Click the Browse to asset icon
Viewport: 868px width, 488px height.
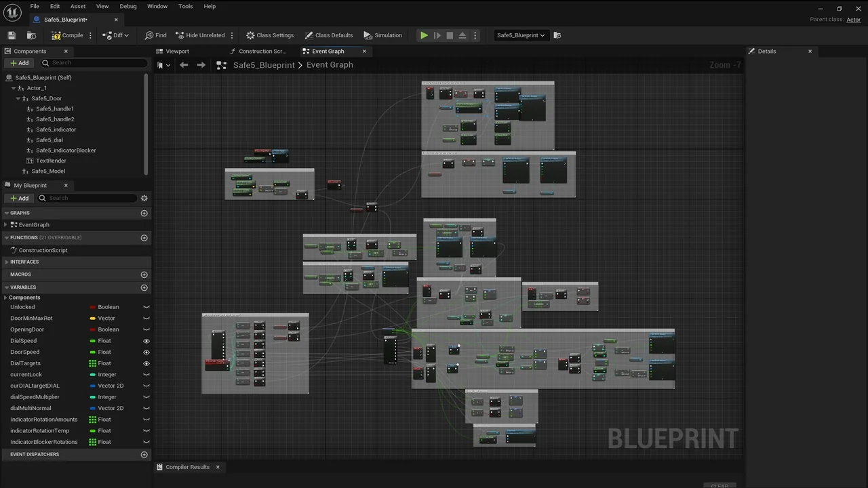tap(31, 35)
